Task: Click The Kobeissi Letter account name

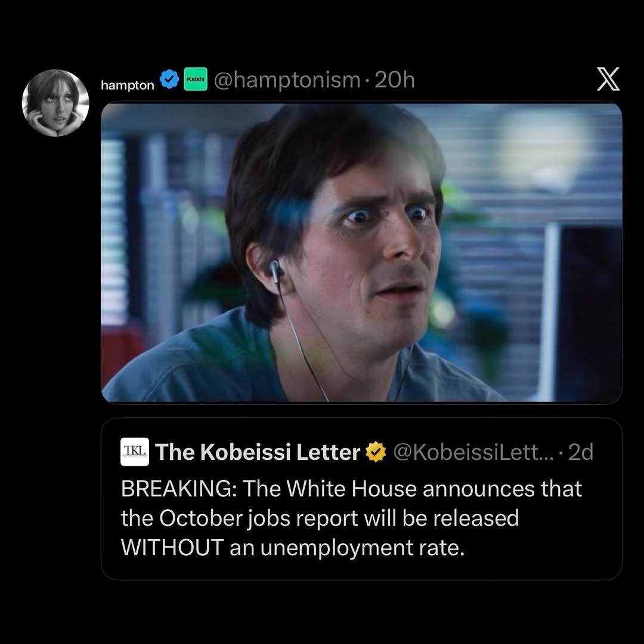Action: click(258, 453)
